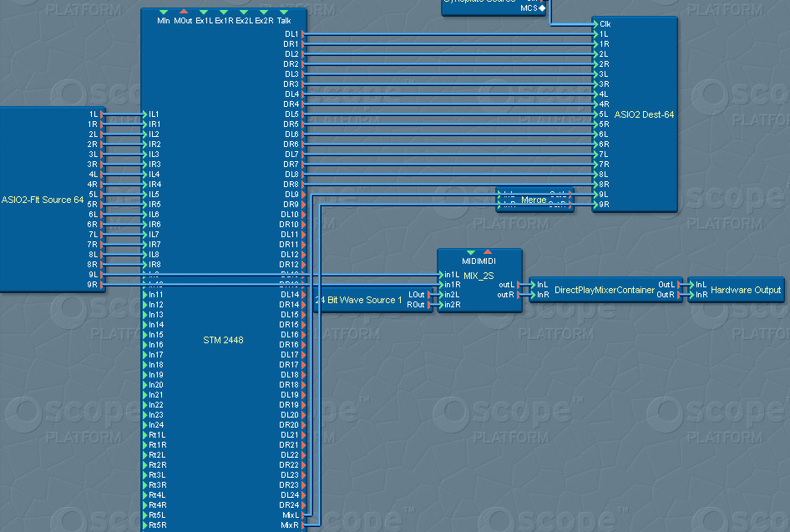Click the Rt1L return port on STM 2448
This screenshot has height=532, width=790.
click(145, 435)
